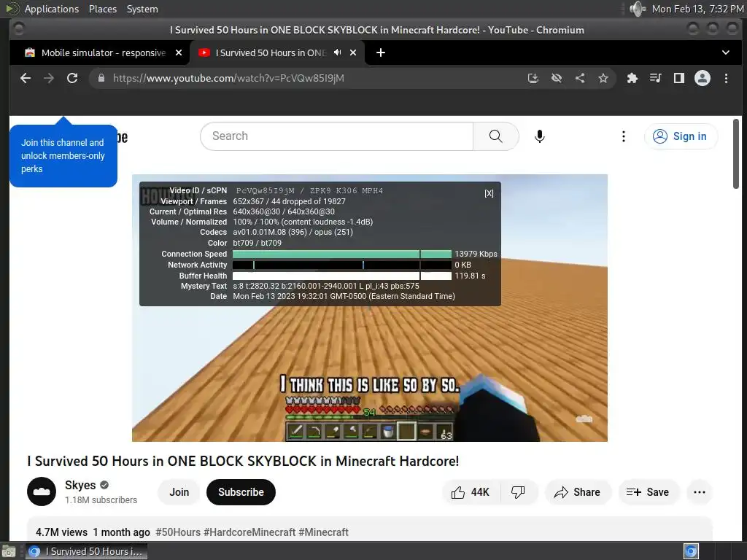Search with voice microphone

[539, 136]
